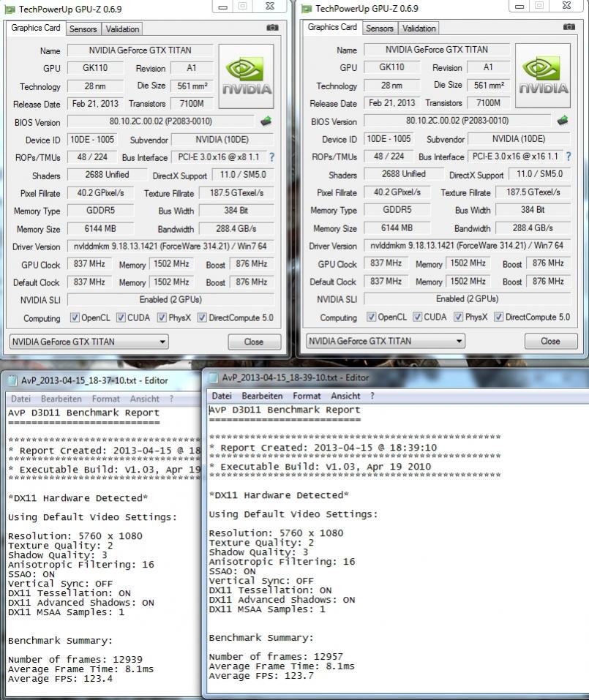Screen dimensions: 589x700
Task: Toggle DirectCompute 5.0 checkbox in left GPU-Z
Action: 202,317
